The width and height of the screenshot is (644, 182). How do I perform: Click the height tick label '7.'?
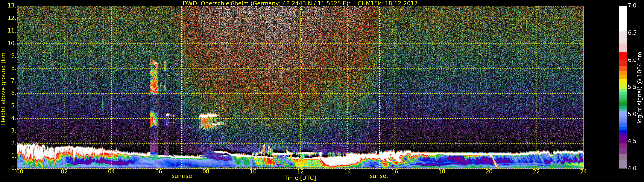(14, 81)
